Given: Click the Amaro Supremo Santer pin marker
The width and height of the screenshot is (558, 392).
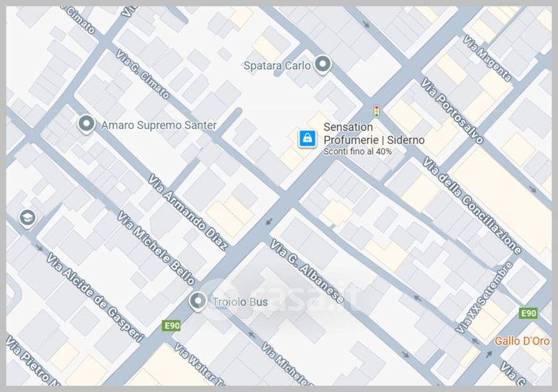Looking at the screenshot, I should (86, 124).
